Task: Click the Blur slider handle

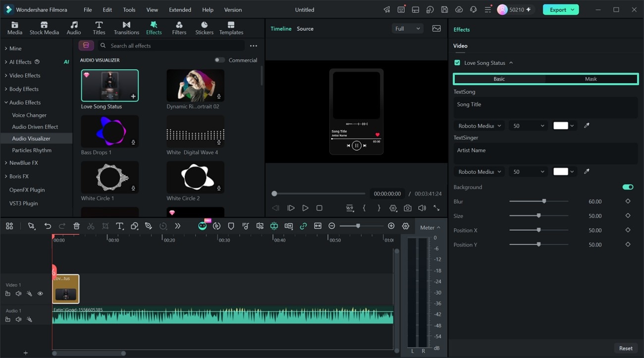Action: [544, 202]
